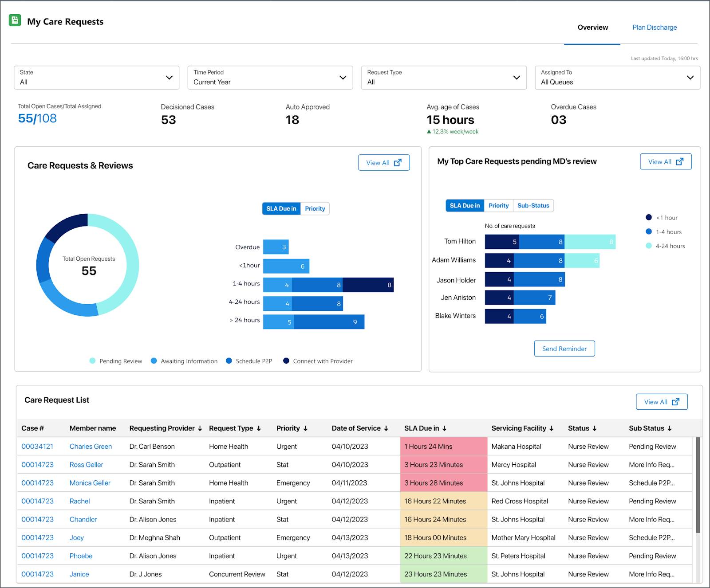The image size is (710, 588).
Task: Switch the reviews chart to Priority view
Action: (x=315, y=208)
